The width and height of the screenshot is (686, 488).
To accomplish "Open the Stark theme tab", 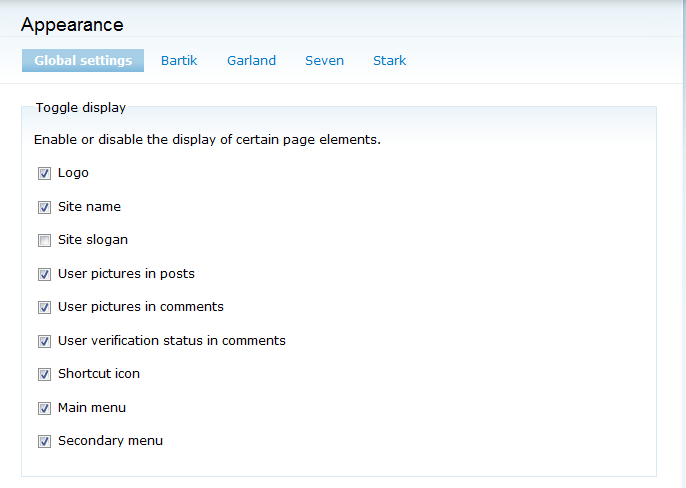I will tap(389, 61).
